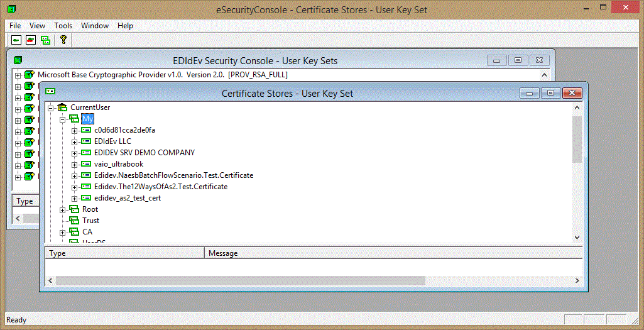Image resolution: width=644 pixels, height=330 pixels.
Task: Click the eSecurityConsole application title icon
Action: [x=13, y=8]
